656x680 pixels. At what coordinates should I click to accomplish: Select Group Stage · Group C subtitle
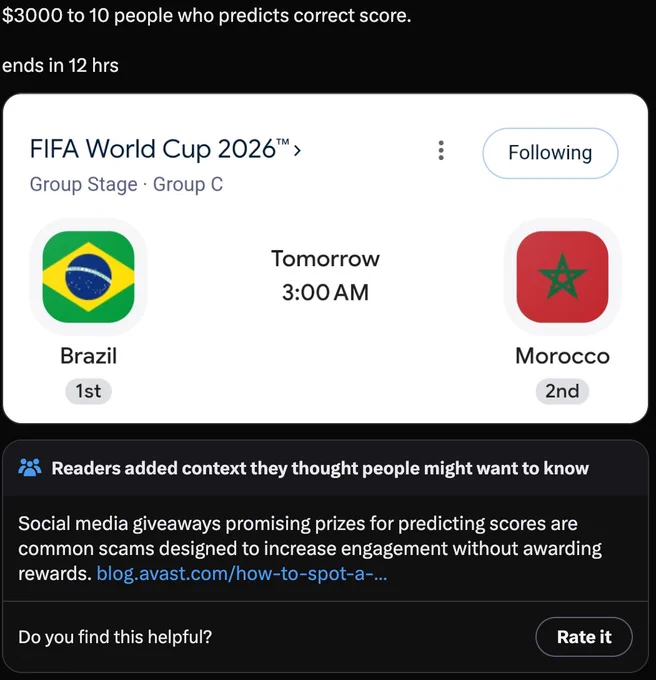(x=126, y=184)
